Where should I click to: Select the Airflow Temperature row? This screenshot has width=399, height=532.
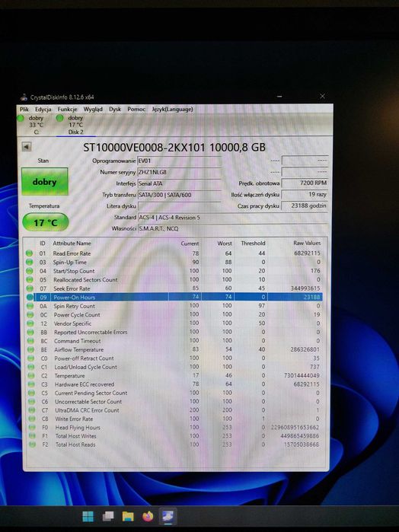click(x=173, y=349)
